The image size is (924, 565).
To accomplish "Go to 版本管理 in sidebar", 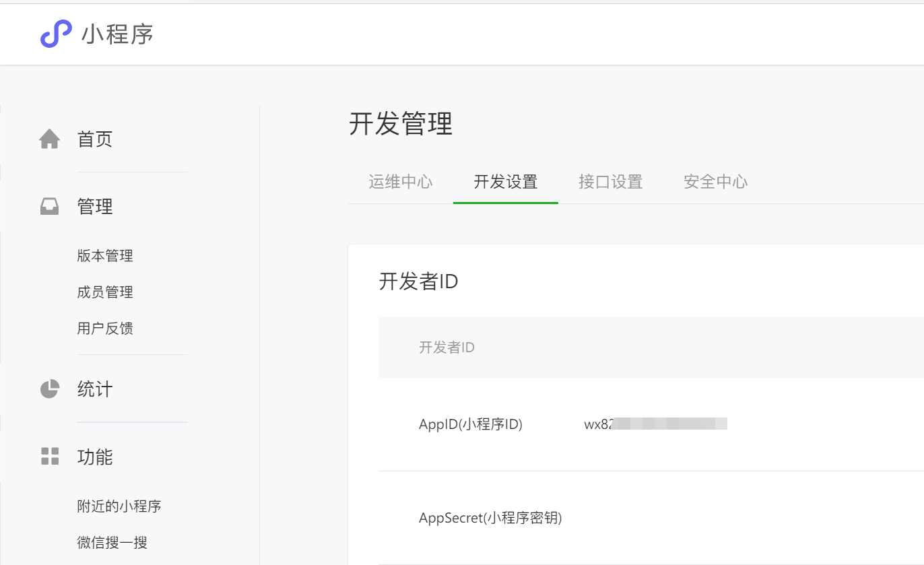I will click(105, 256).
